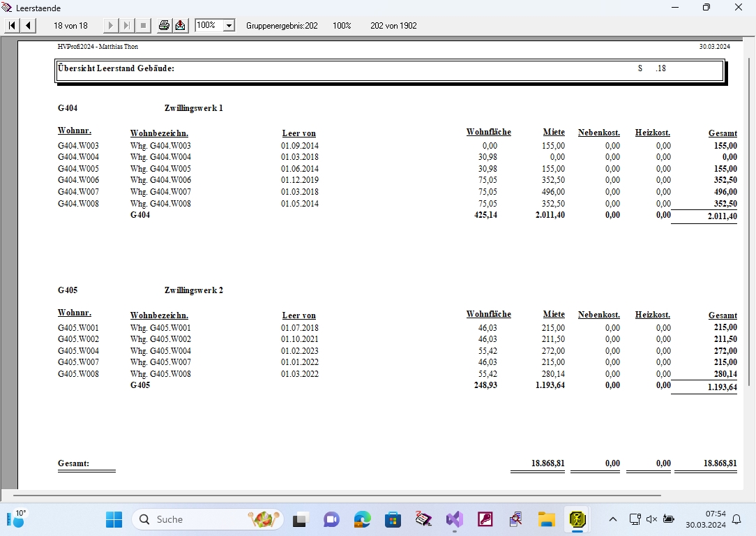Go to the previous report page
Image resolution: width=756 pixels, height=536 pixels.
(29, 26)
